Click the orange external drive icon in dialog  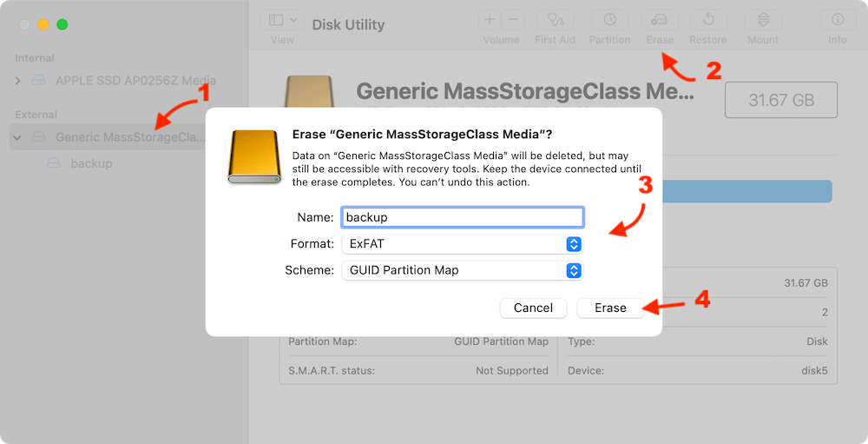coord(254,157)
